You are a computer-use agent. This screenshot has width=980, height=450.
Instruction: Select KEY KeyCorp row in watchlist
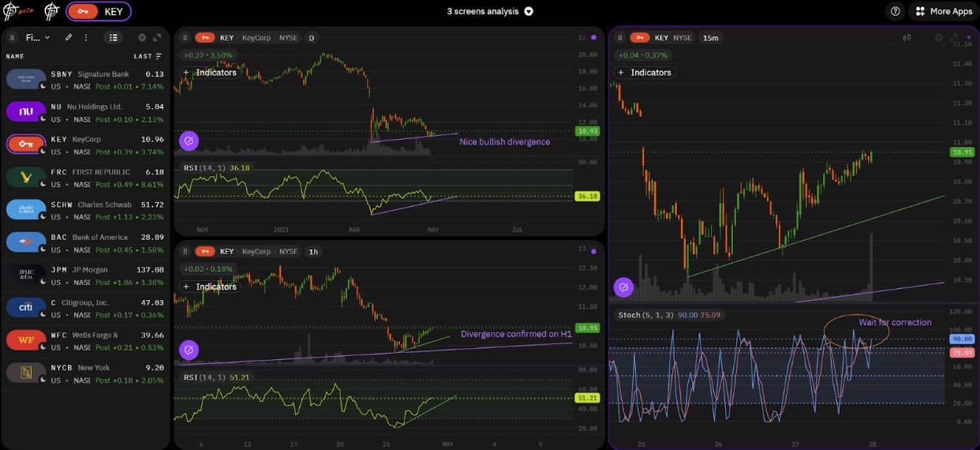(85, 144)
